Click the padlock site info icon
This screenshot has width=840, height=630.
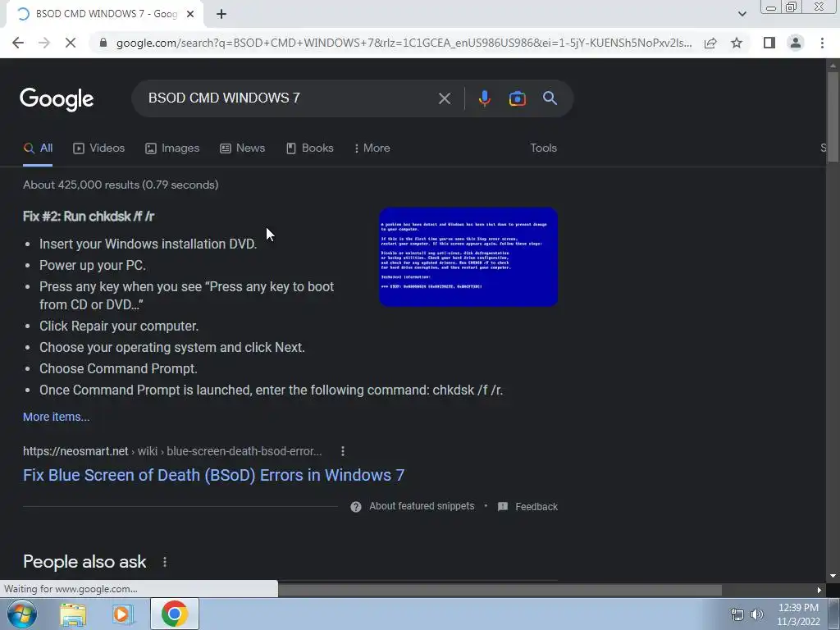click(x=103, y=43)
